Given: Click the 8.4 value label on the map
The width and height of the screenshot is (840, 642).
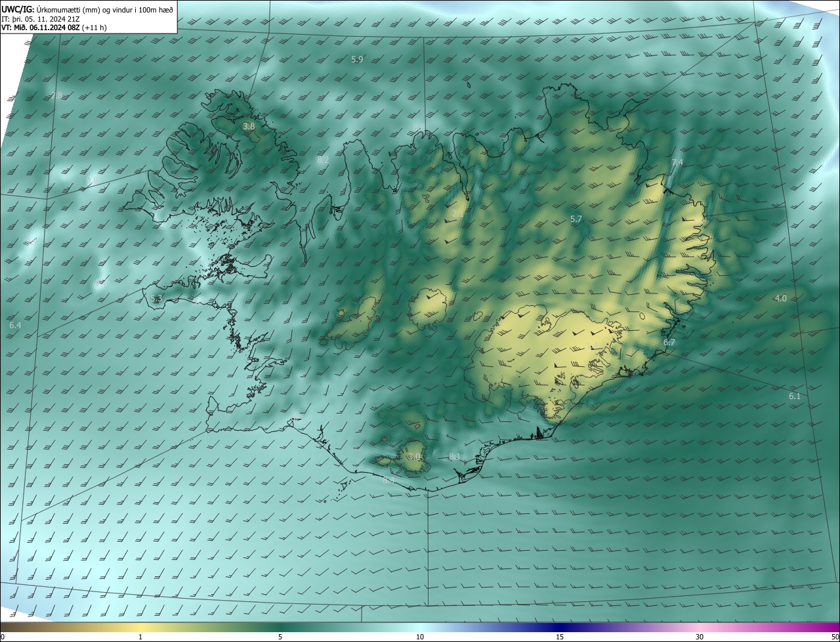Looking at the screenshot, I should click(x=388, y=480).
